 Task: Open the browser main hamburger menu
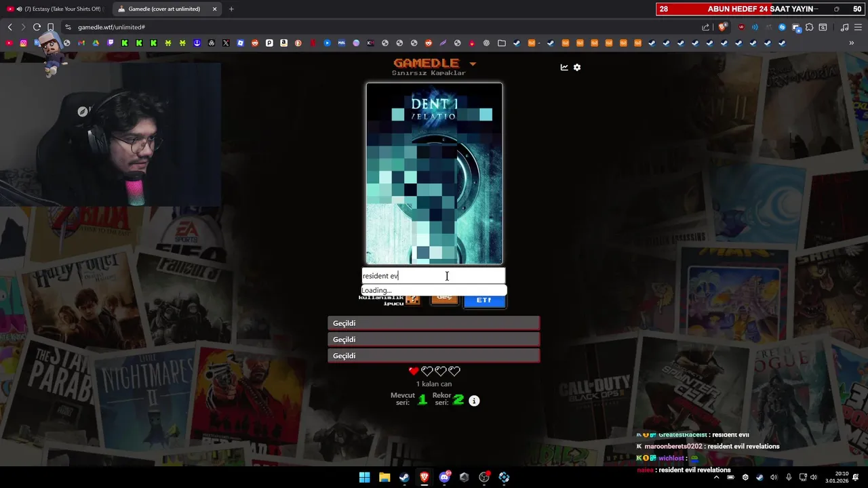point(858,27)
